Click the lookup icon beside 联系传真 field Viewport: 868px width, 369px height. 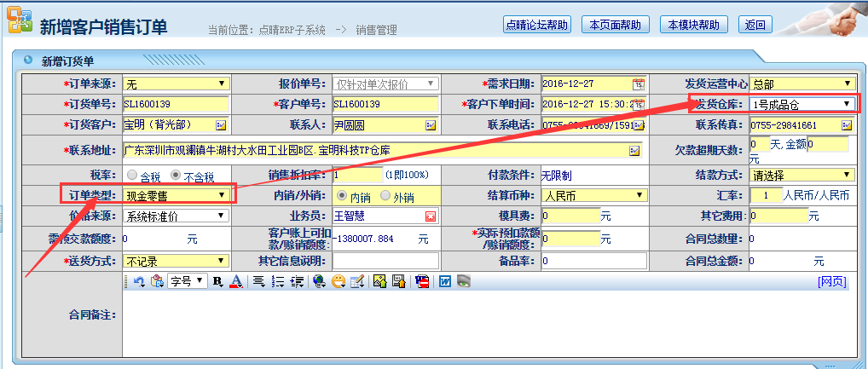pos(847,125)
